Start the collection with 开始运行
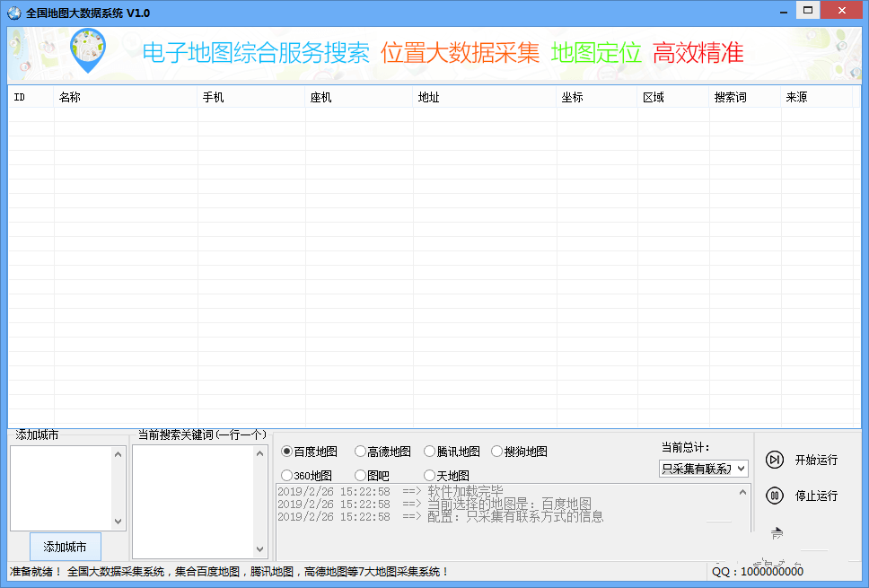 click(816, 460)
